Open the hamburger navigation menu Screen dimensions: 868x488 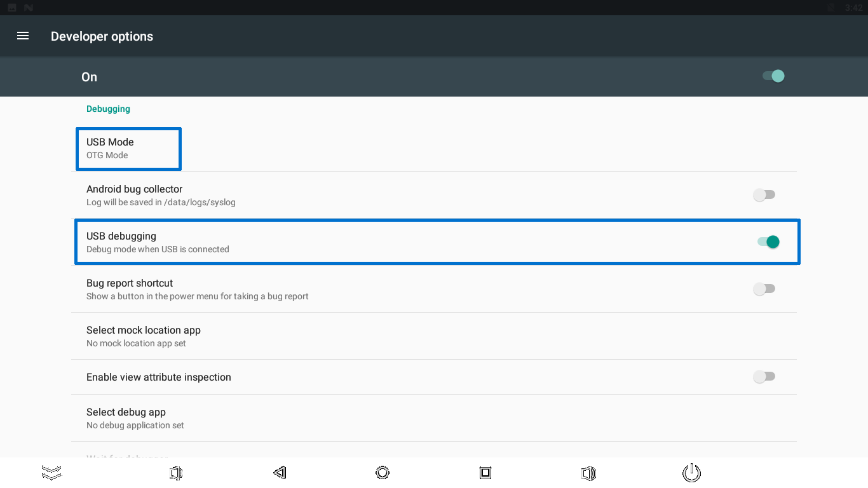pos(23,36)
